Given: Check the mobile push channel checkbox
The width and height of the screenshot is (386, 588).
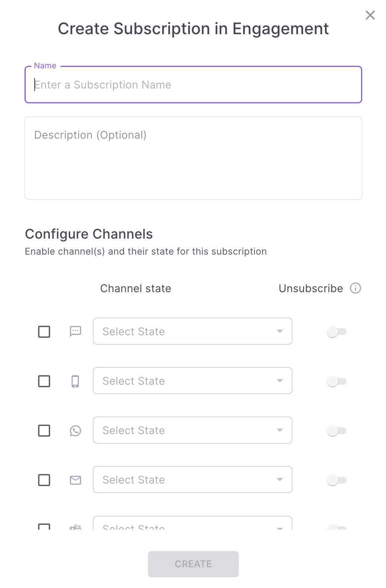Looking at the screenshot, I should [x=44, y=381].
